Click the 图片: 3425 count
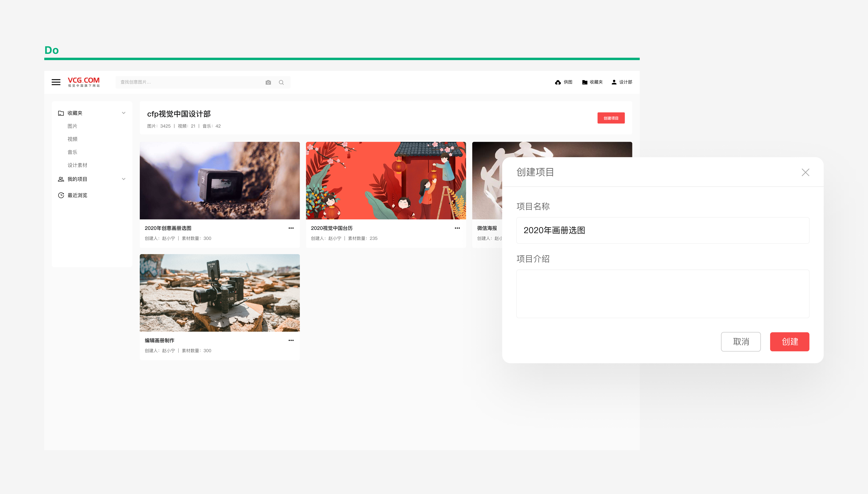 click(159, 126)
